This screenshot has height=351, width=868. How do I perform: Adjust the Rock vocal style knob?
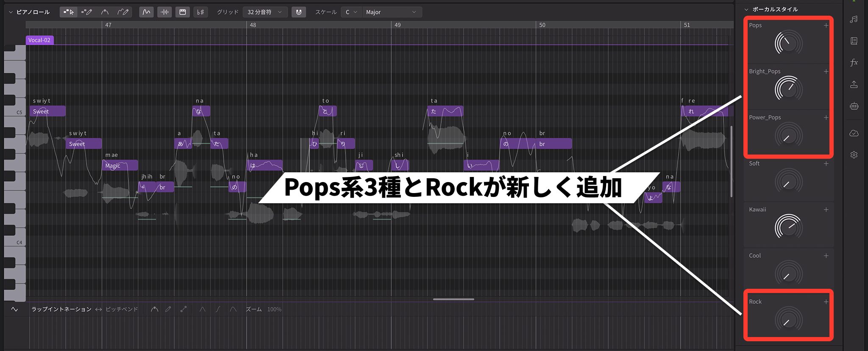pyautogui.click(x=788, y=320)
